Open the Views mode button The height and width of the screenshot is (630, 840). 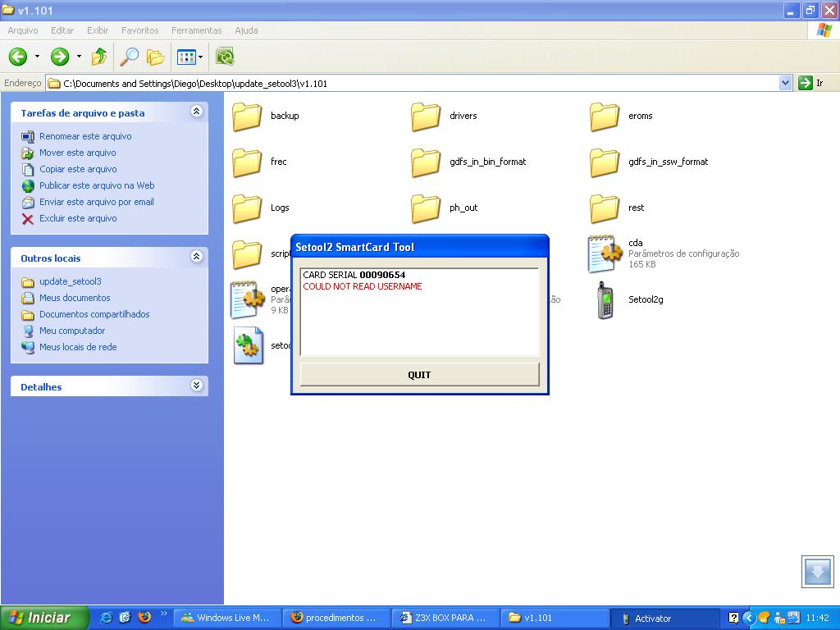tap(186, 57)
